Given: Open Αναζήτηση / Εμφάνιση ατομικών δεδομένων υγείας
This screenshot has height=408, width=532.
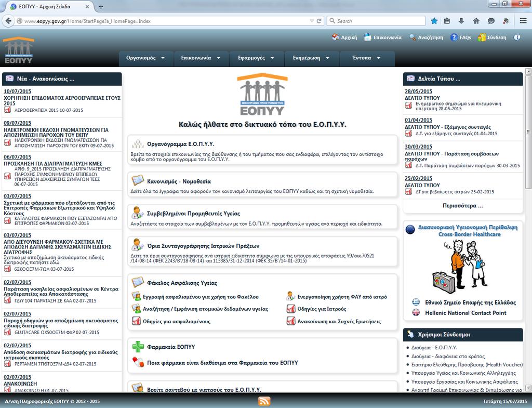Looking at the screenshot, I should (205, 309).
